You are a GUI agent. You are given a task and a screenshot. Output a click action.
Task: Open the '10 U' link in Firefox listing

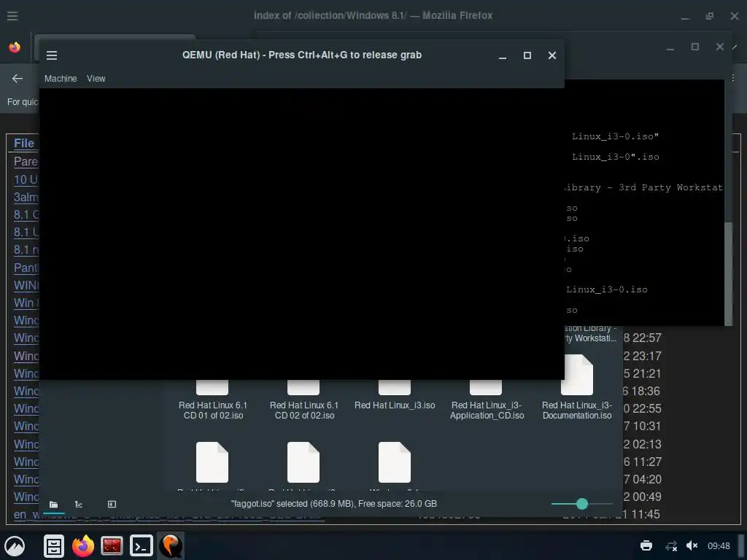(x=26, y=179)
